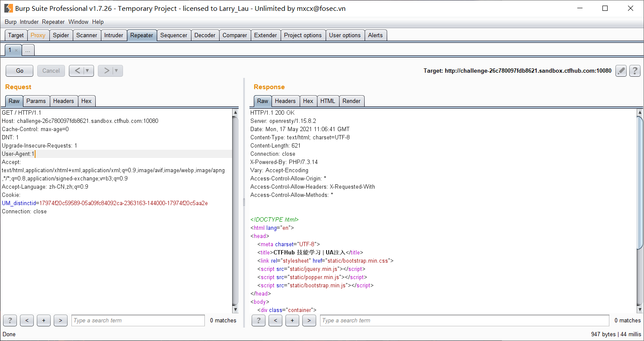Image resolution: width=644 pixels, height=341 pixels.
Task: Select response Headers view tab
Action: (285, 101)
